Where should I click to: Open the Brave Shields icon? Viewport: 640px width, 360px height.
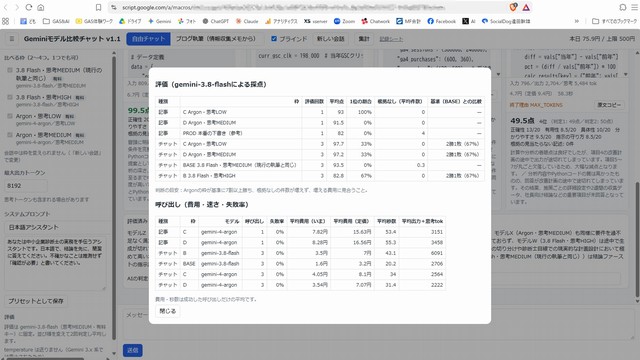[513, 7]
